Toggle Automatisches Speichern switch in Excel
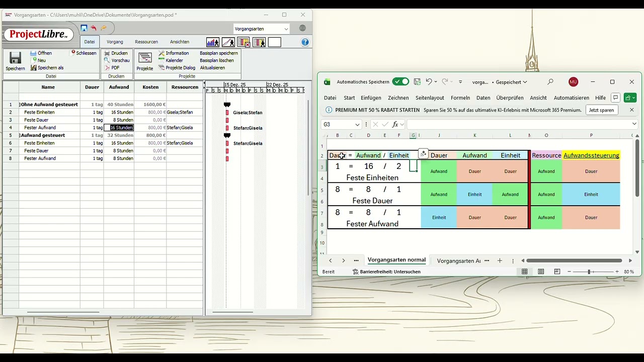The image size is (644, 362). pos(401,81)
